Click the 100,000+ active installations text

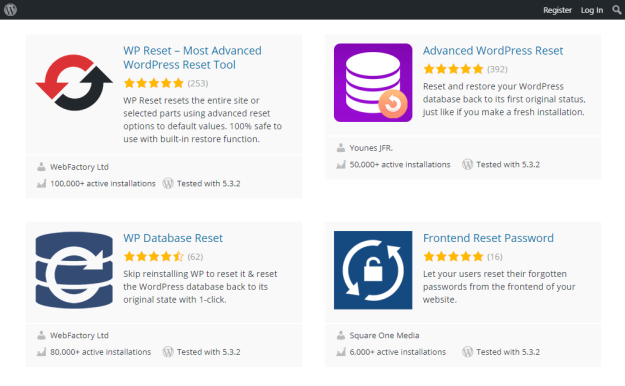(103, 183)
